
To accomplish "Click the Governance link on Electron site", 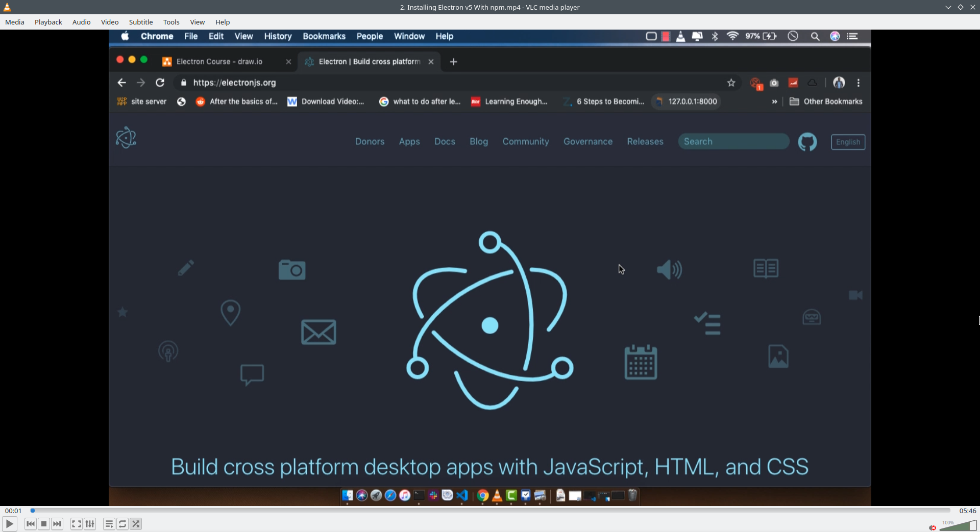I will 588,141.
